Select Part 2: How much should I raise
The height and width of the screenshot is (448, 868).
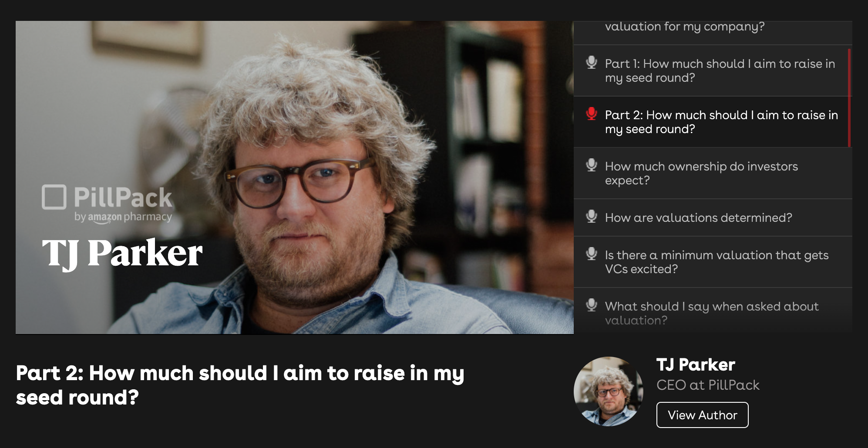[713, 122]
